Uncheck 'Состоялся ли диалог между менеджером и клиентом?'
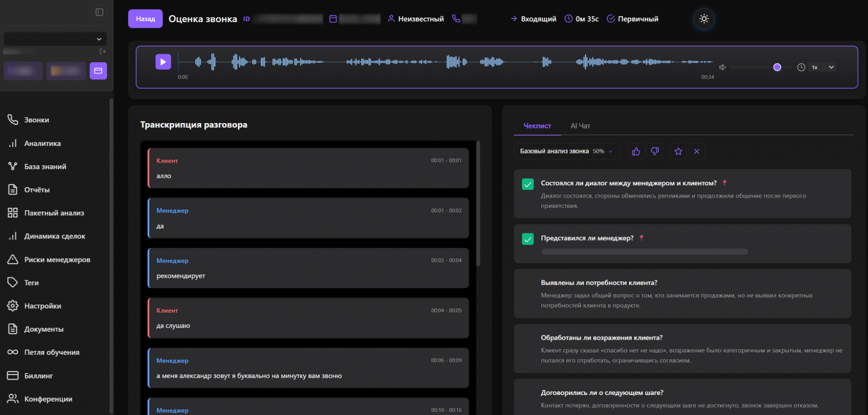The image size is (868, 415). [528, 184]
